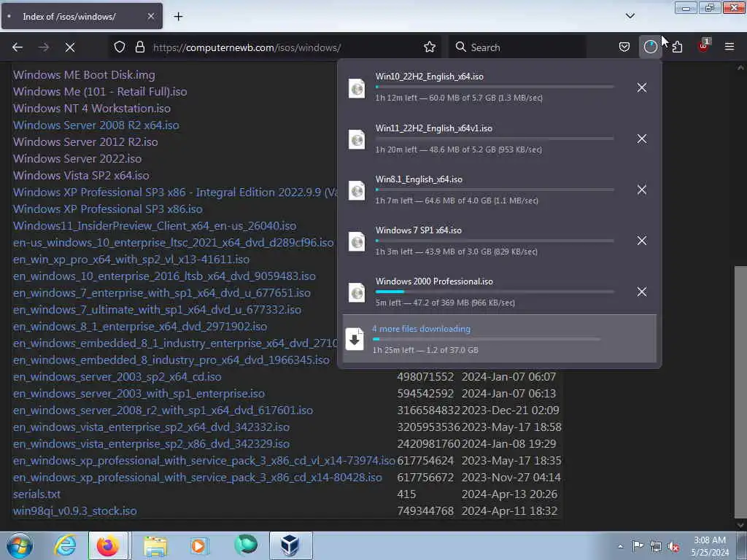Open Windows ME Boot Disk.img link
This screenshot has width=747, height=560.
tap(84, 75)
